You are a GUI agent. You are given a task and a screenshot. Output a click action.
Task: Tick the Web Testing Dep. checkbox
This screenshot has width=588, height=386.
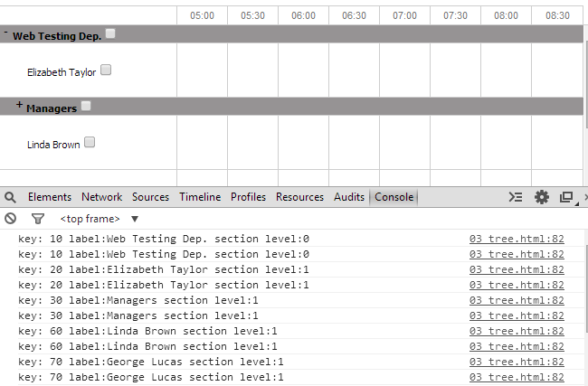coord(110,33)
